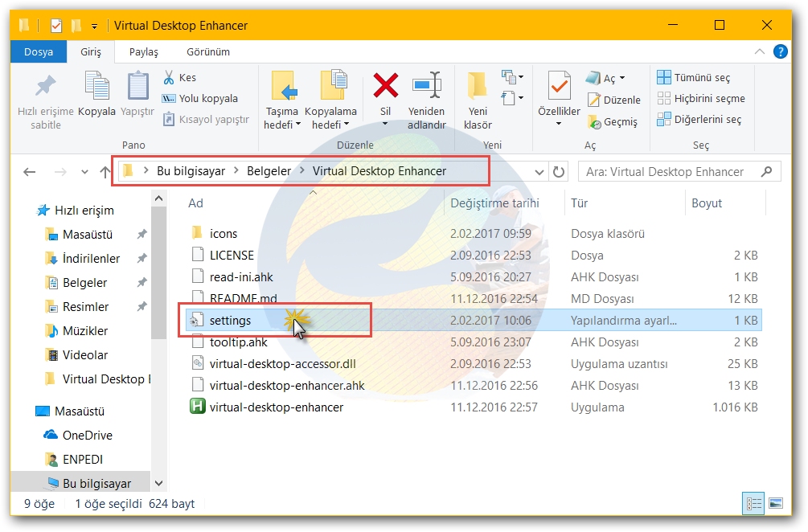This screenshot has width=808, height=532.
Task: Switch to the Giriş ribbon tab
Action: 91,51
